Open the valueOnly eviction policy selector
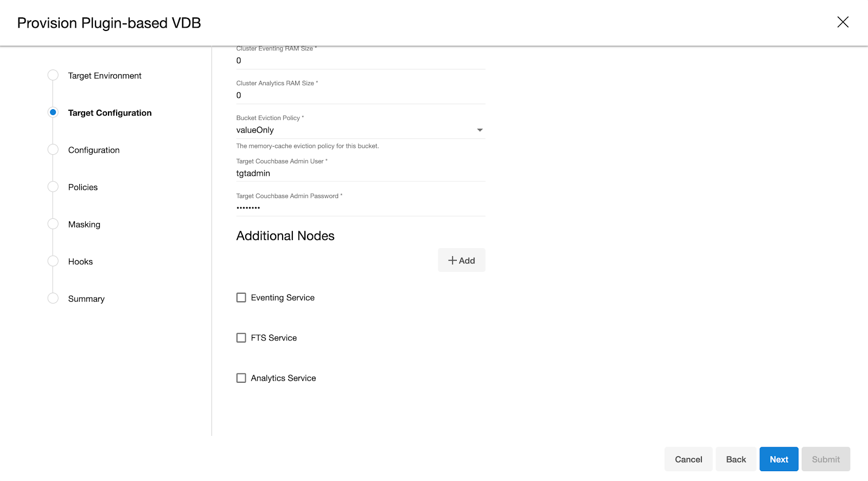This screenshot has height=481, width=868. pos(353,130)
